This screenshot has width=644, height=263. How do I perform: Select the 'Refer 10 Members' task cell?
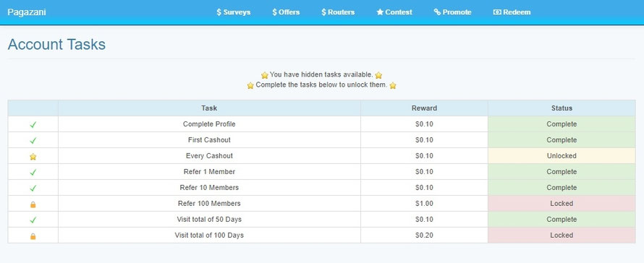tap(209, 188)
